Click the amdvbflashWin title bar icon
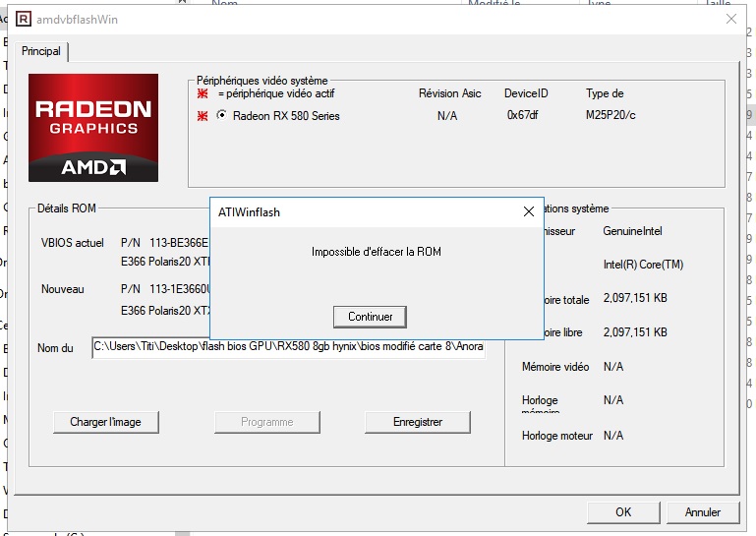This screenshot has height=536, width=756. coord(24,20)
